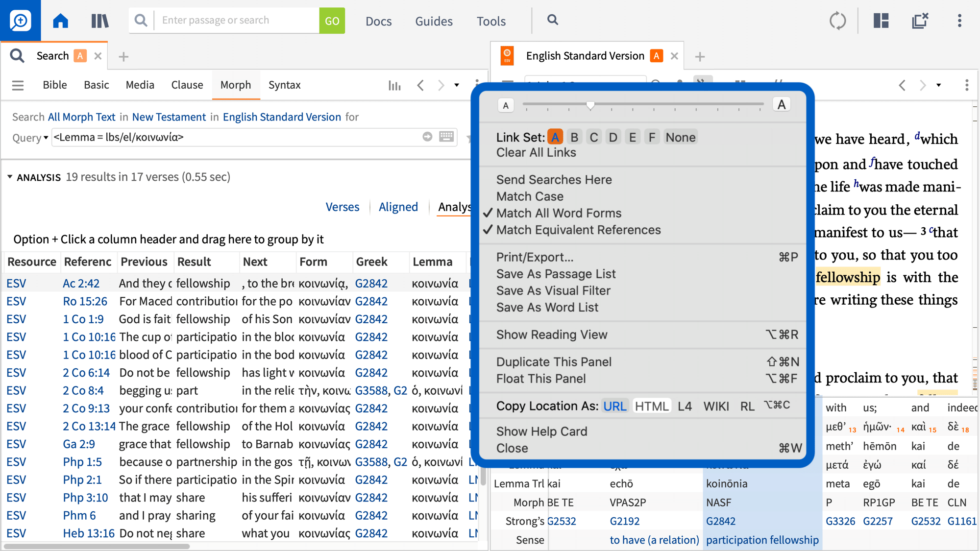Choose Print/Export from panel menu
The height and width of the screenshot is (551, 980).
point(535,257)
